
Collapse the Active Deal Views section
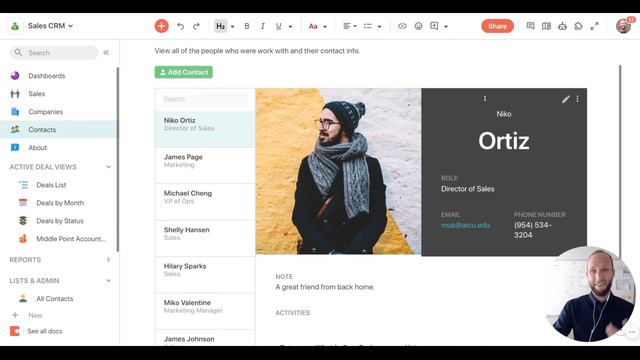(x=109, y=167)
